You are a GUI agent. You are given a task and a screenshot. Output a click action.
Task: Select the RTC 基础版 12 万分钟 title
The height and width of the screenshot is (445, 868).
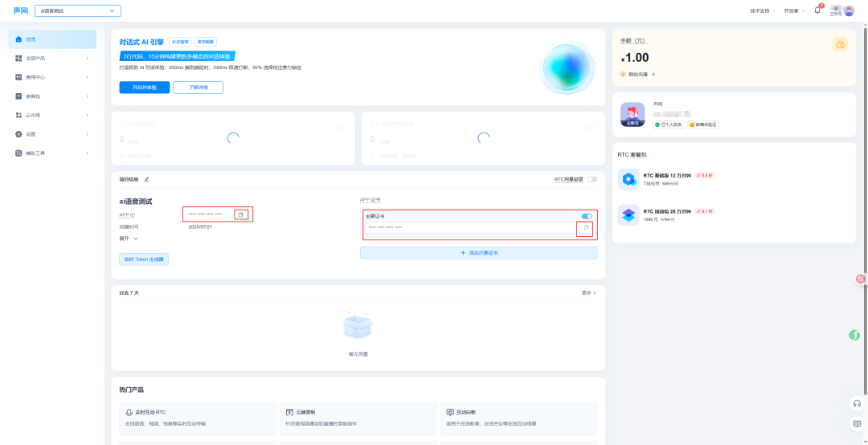click(667, 175)
